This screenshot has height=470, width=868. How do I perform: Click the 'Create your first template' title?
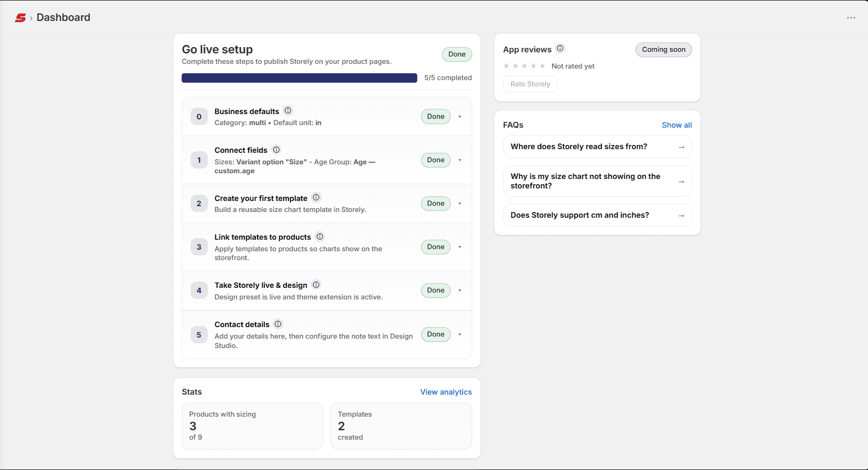(x=261, y=198)
